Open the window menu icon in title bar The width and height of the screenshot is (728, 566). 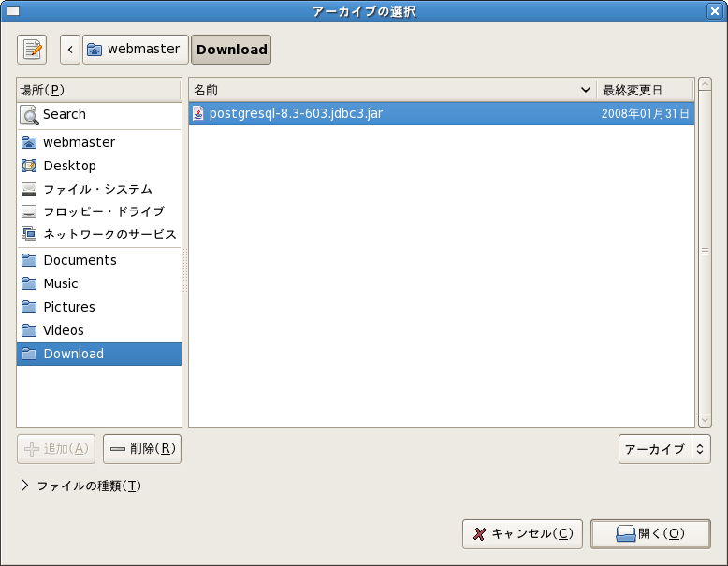pos(13,10)
